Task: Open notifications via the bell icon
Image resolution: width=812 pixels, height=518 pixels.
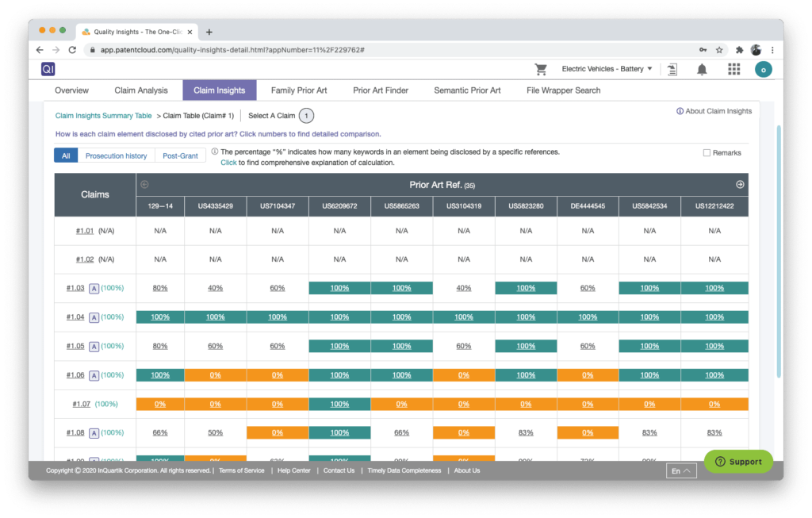Action: coord(701,69)
